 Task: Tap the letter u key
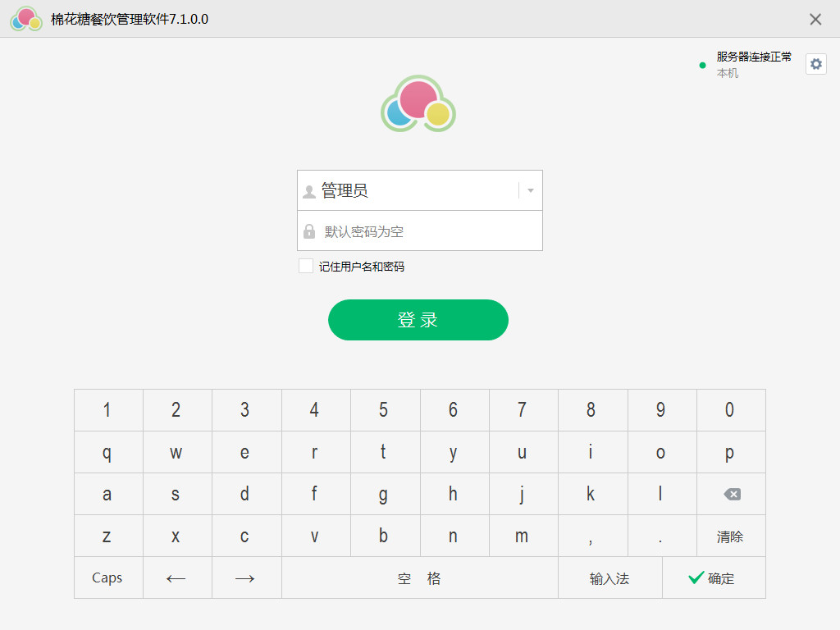pyautogui.click(x=524, y=452)
